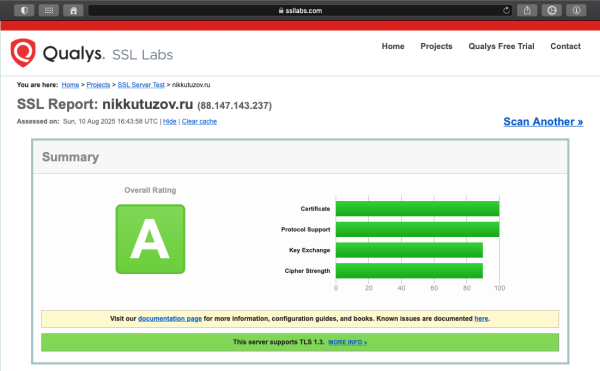Open the known issues 'here' link
The width and height of the screenshot is (600, 371).
[x=481, y=319]
